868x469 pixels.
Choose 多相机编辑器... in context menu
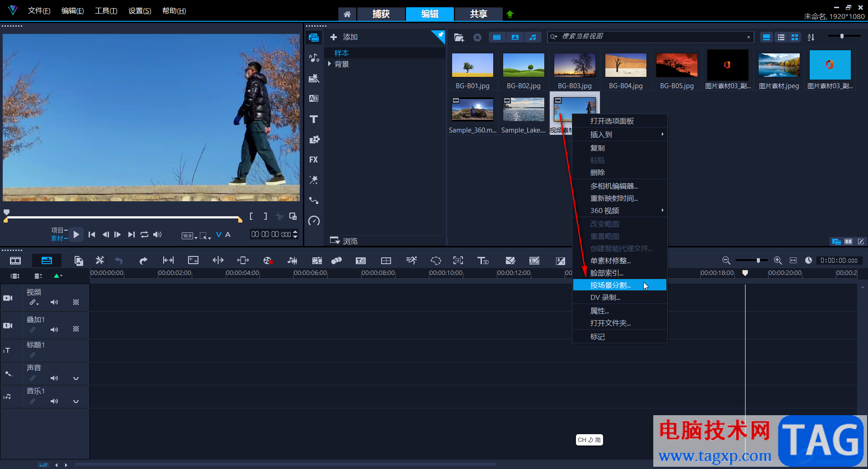tap(620, 186)
